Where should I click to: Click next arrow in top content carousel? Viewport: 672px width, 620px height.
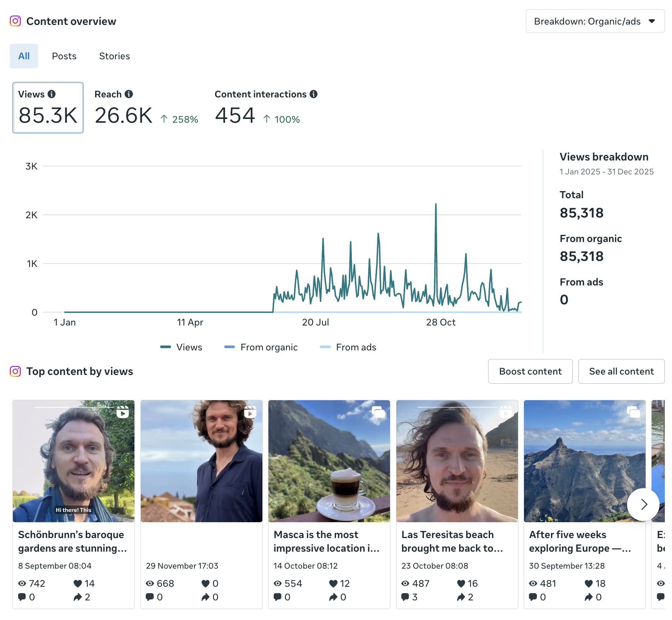pyautogui.click(x=643, y=504)
